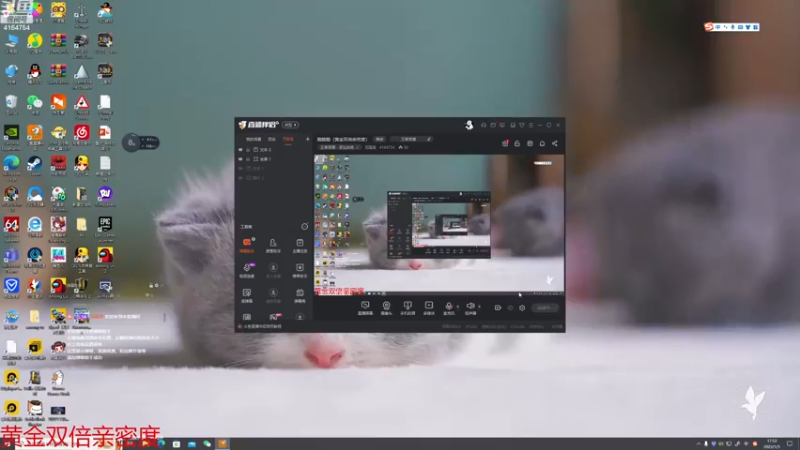The height and width of the screenshot is (450, 800).
Task: Open the toolbox tool with purple new badge
Action: click(247, 270)
